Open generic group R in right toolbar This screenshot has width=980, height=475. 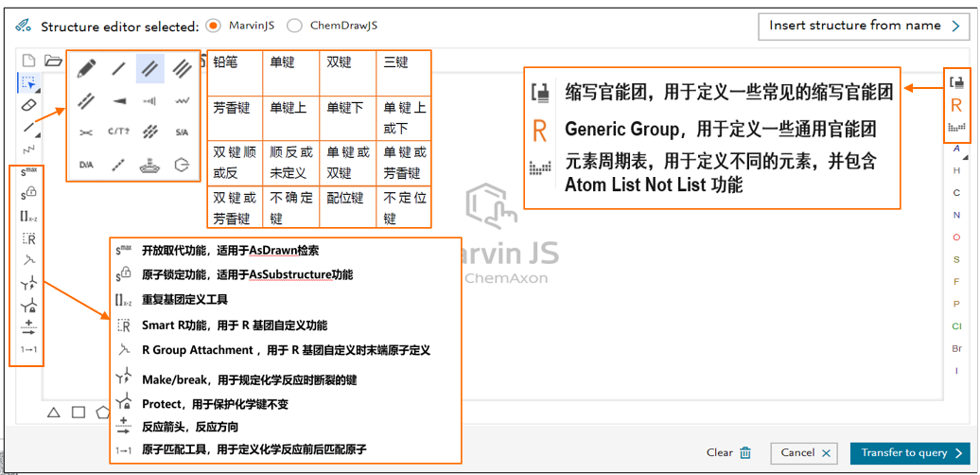click(956, 105)
